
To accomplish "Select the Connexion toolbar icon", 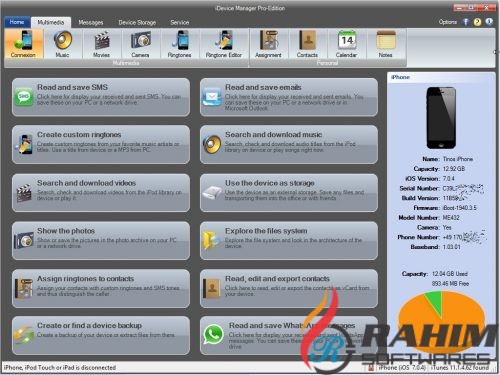I will pyautogui.click(x=24, y=44).
